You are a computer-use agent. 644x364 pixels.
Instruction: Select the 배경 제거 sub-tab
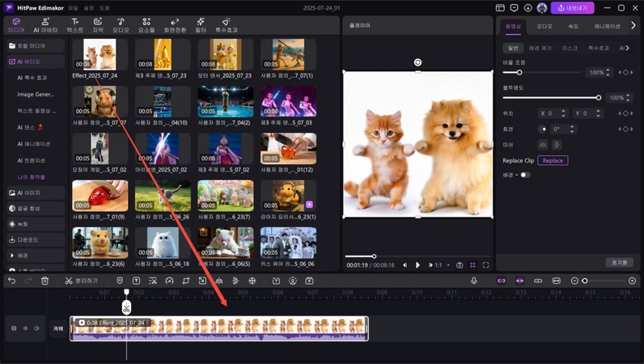coord(540,48)
